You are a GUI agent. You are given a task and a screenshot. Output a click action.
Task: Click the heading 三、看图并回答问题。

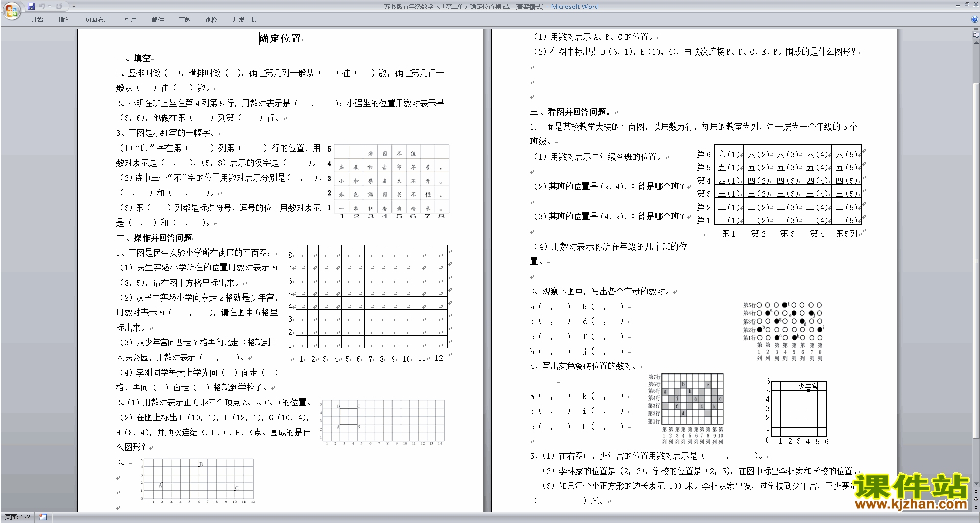coord(571,112)
